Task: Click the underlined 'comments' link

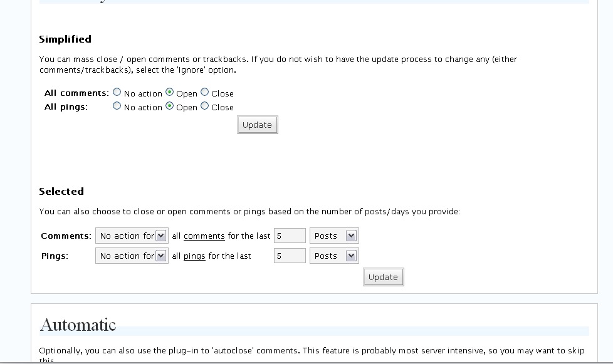Action: pyautogui.click(x=204, y=236)
